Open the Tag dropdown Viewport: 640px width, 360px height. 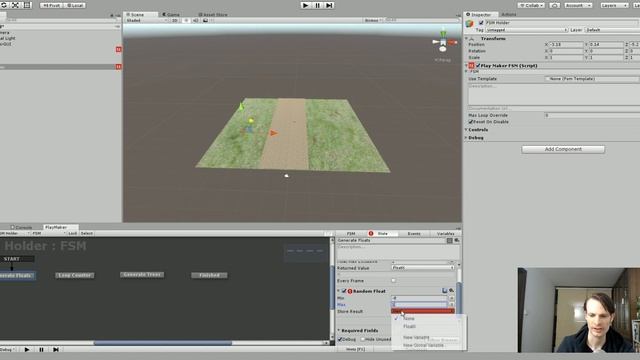[x=527, y=30]
